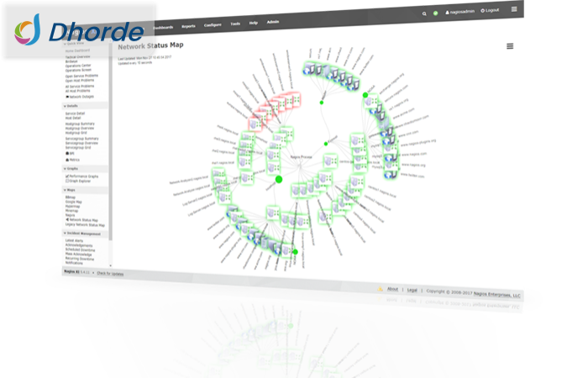Click the Logout link
The height and width of the screenshot is (378, 588).
coord(491,10)
